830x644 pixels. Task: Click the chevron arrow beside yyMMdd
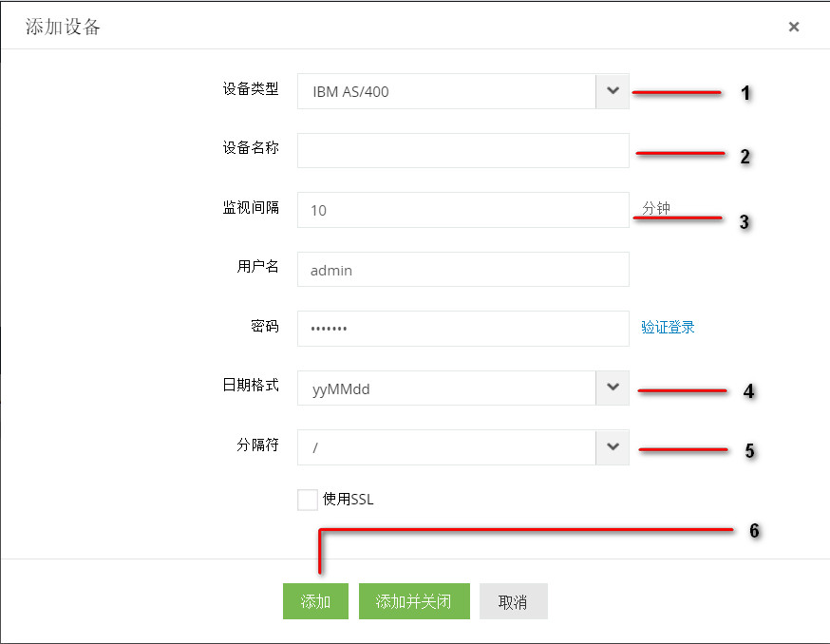pyautogui.click(x=613, y=388)
